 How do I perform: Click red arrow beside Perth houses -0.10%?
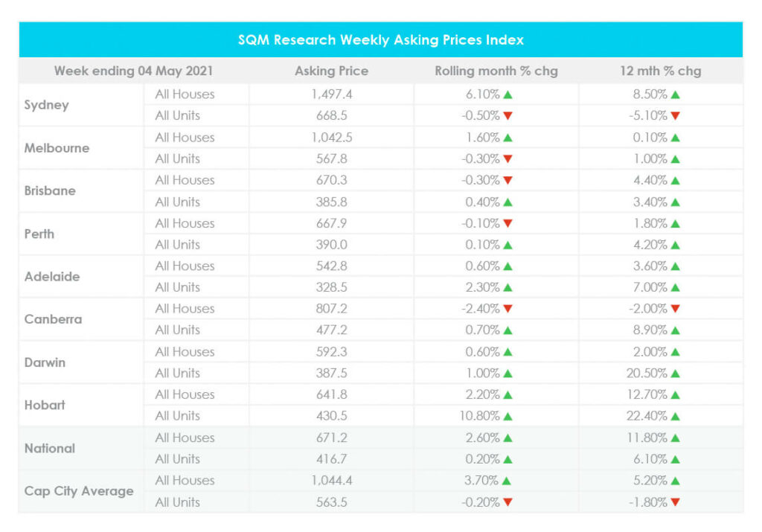pos(508,223)
